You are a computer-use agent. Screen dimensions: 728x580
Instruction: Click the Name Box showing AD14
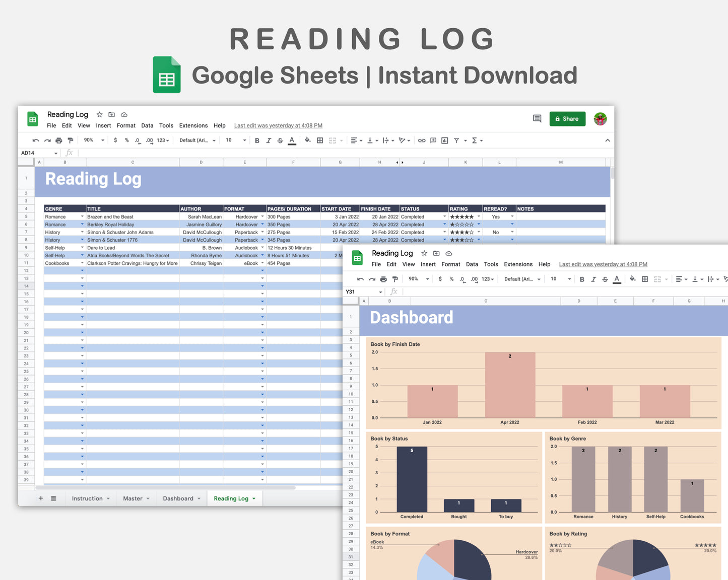pos(35,153)
